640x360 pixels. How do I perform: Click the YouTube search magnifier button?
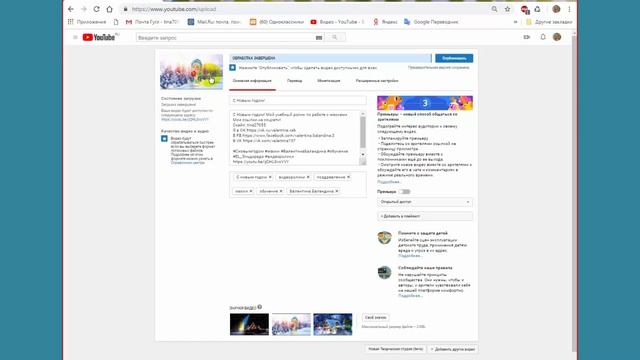pyautogui.click(x=335, y=38)
